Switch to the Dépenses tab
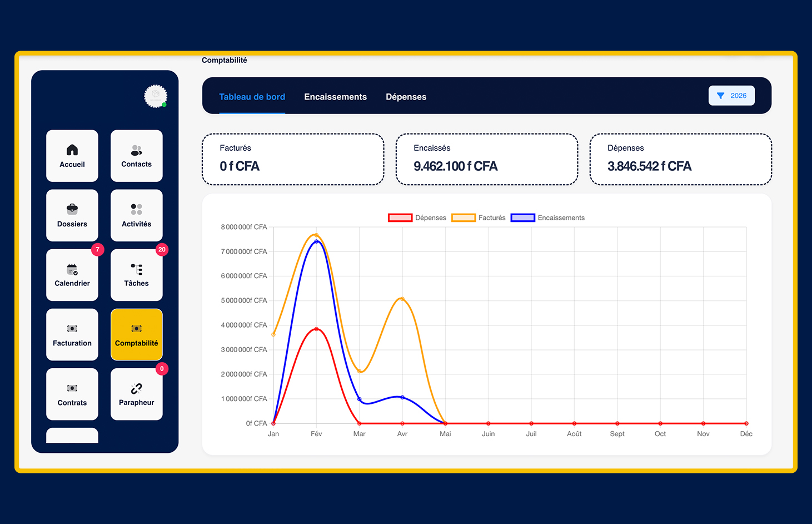The image size is (812, 524). pyautogui.click(x=406, y=97)
